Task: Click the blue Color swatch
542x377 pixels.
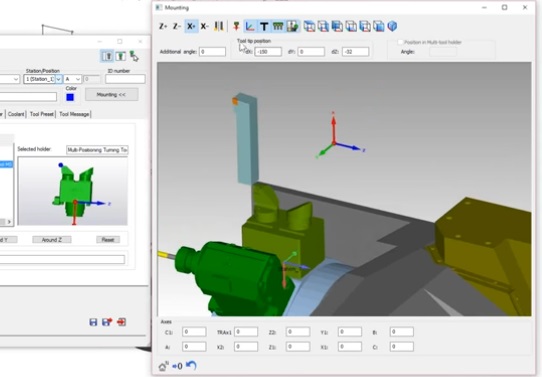Action: point(70,97)
